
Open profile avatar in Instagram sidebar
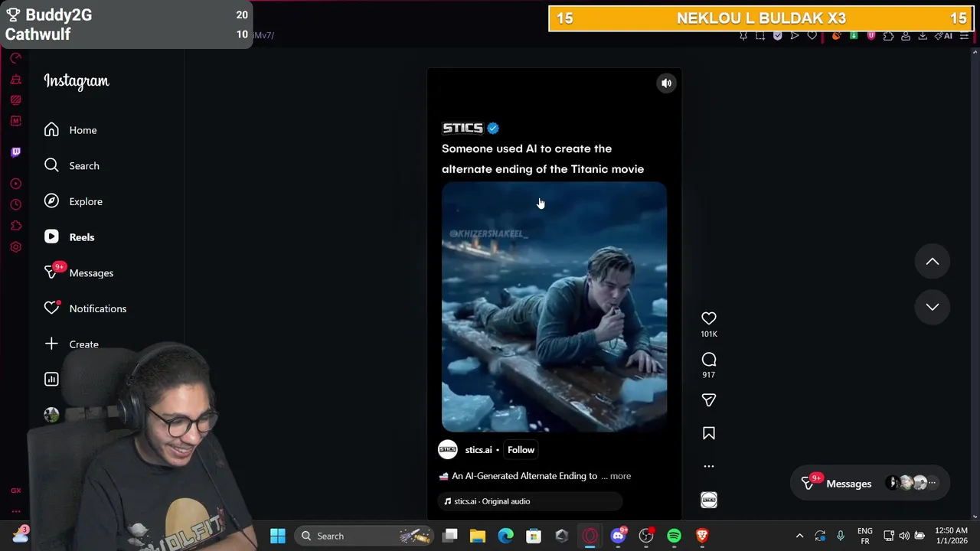tap(51, 415)
